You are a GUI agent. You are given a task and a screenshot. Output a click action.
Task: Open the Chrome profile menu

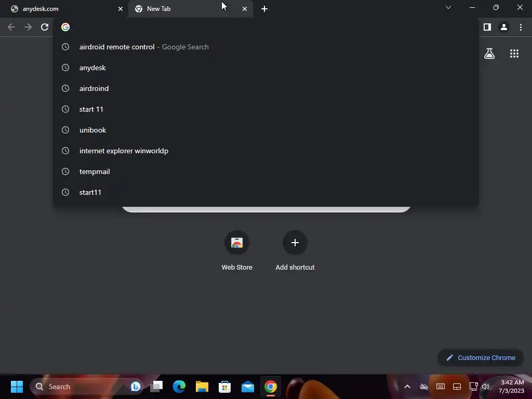[504, 27]
